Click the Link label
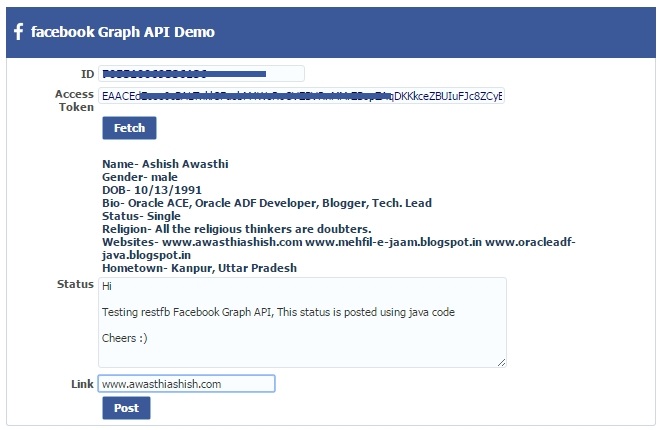The height and width of the screenshot is (430, 660). [x=82, y=384]
